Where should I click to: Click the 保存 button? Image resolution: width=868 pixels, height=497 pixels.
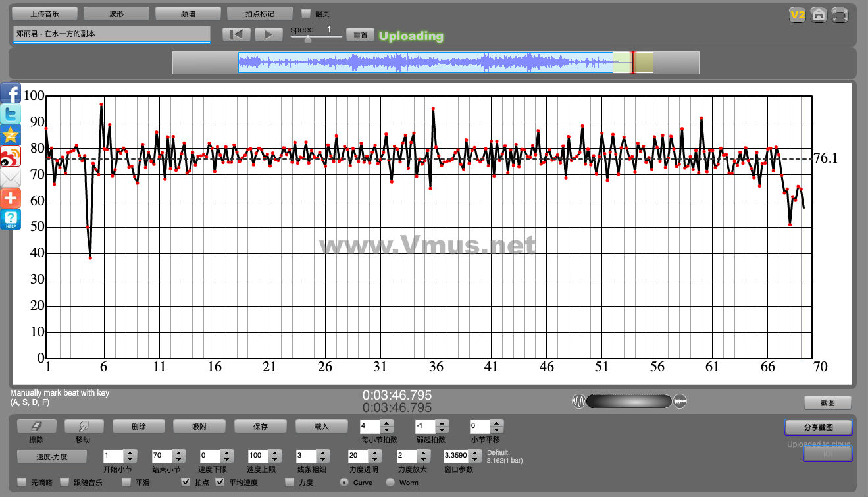pos(261,427)
